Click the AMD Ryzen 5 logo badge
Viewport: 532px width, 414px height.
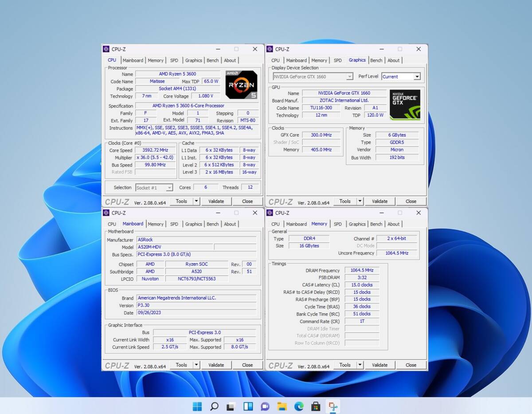(x=241, y=84)
